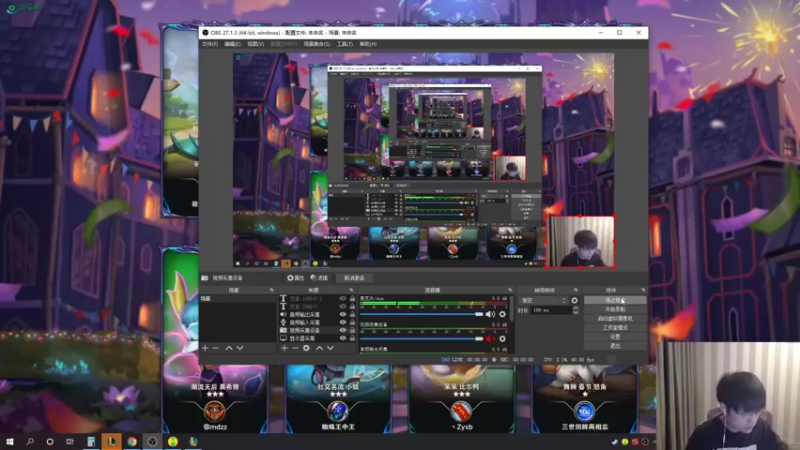Select the 场景 entry in scenes list
Viewport: 800px width, 450px height.
(237, 299)
